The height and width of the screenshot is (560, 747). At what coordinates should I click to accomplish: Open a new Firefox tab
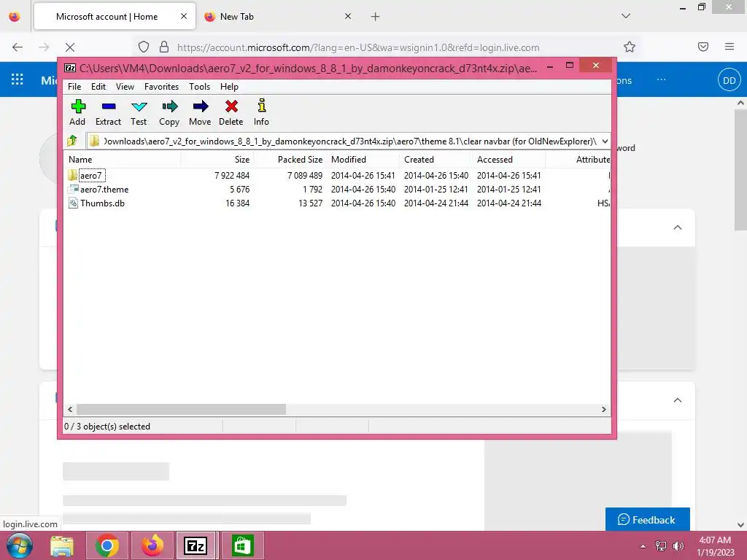(x=376, y=17)
